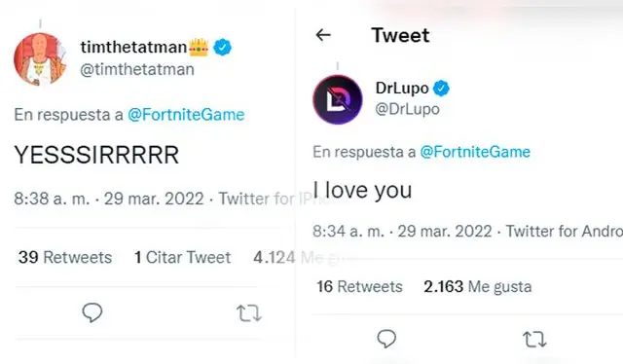Click the timthetatman display name
Screen dimensions: 623x364
134,47
